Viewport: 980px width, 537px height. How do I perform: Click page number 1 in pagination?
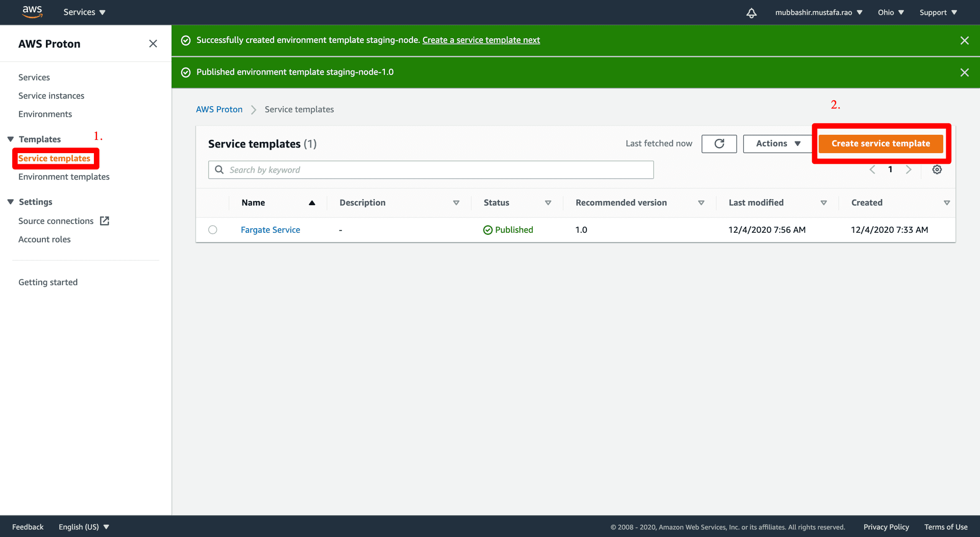click(890, 169)
